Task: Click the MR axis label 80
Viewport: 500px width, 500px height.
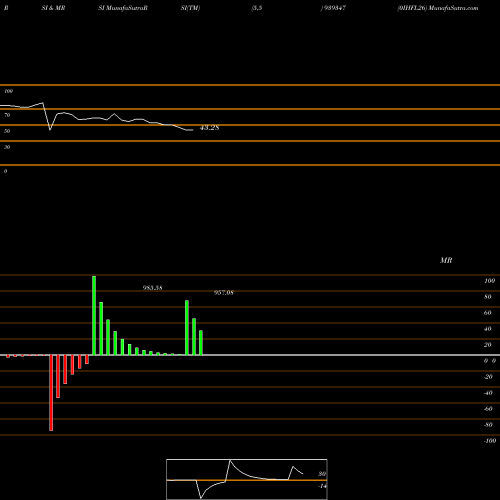Action: click(x=488, y=297)
